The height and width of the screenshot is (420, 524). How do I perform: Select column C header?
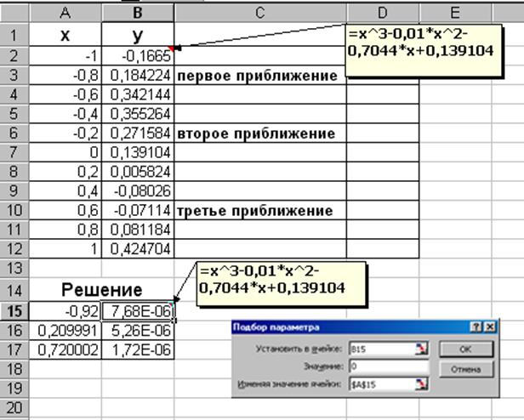[259, 12]
